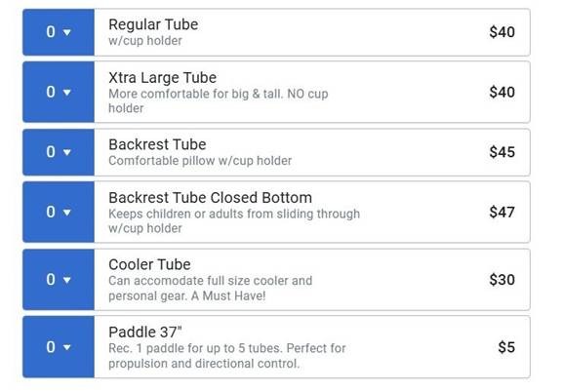This screenshot has width=561, height=392.
Task: Open the Cooler Tube quantity dropdown
Action: pos(59,279)
